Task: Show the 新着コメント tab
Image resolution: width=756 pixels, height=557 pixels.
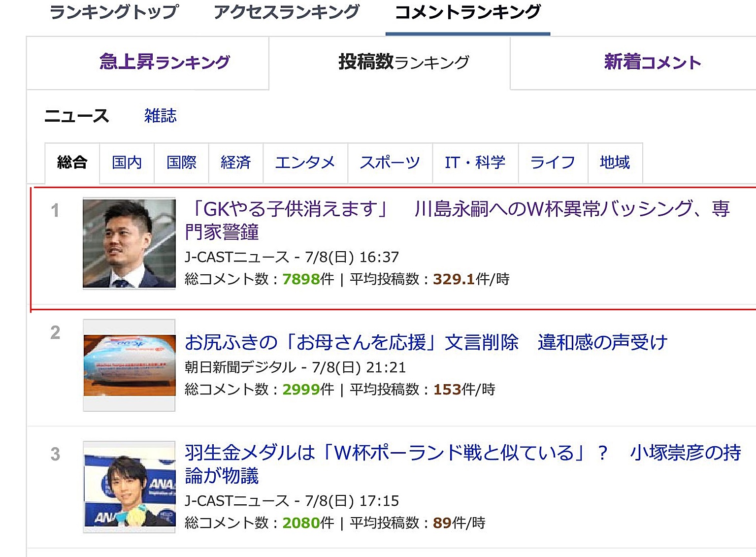Action: (x=652, y=63)
